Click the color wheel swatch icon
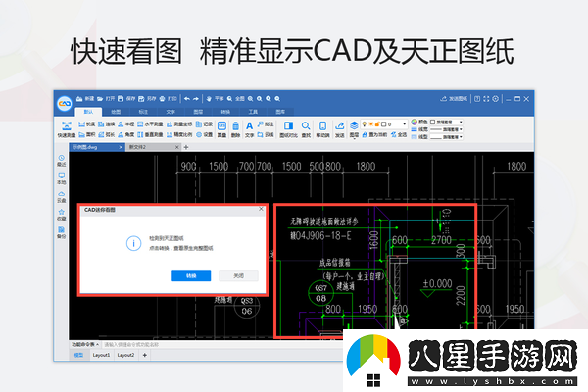Viewport: 588px width, 392px height. (x=414, y=122)
